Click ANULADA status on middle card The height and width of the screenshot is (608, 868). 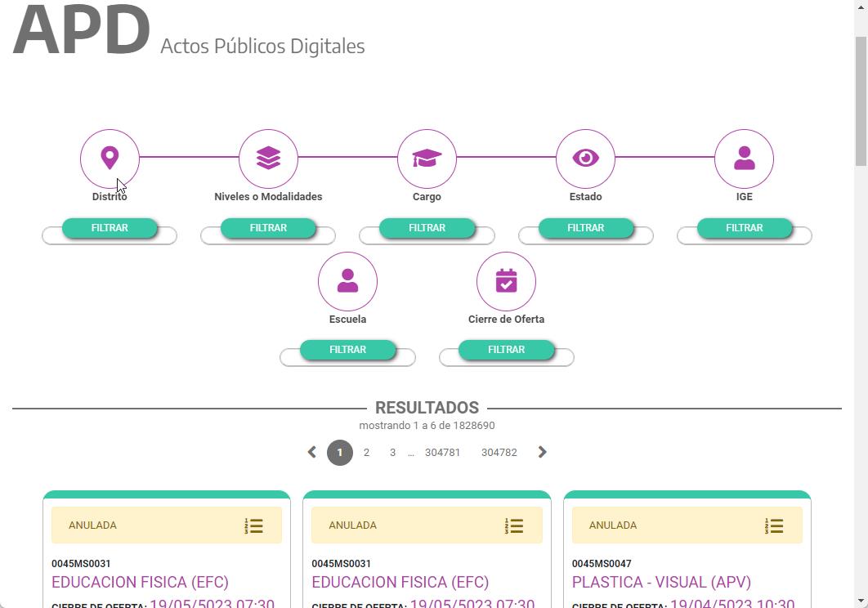coord(352,525)
